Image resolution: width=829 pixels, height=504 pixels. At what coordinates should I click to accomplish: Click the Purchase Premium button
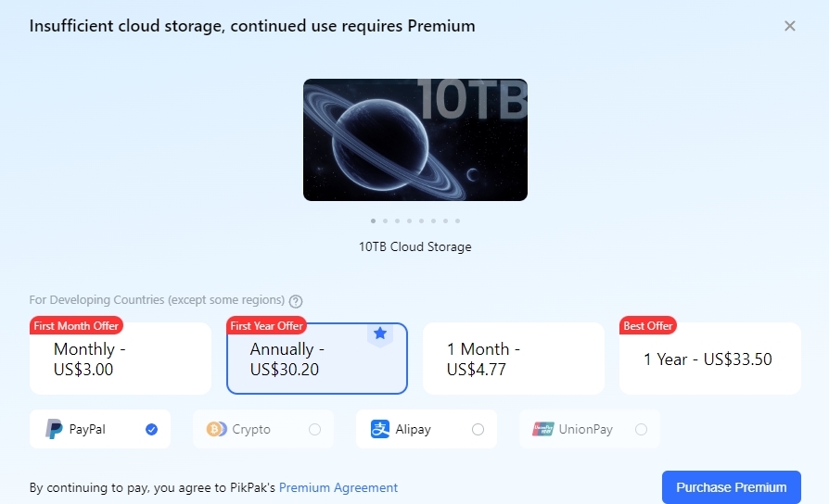[731, 487]
